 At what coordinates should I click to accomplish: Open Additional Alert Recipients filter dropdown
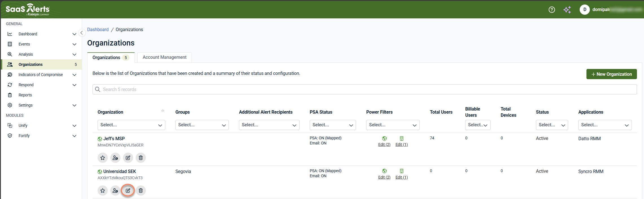pos(269,125)
